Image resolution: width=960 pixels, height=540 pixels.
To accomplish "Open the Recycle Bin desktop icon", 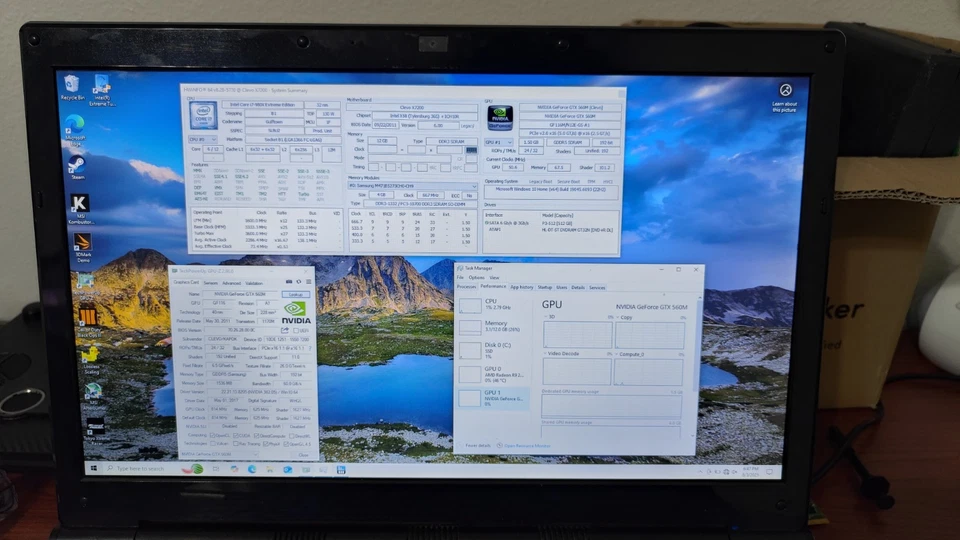I will [72, 87].
